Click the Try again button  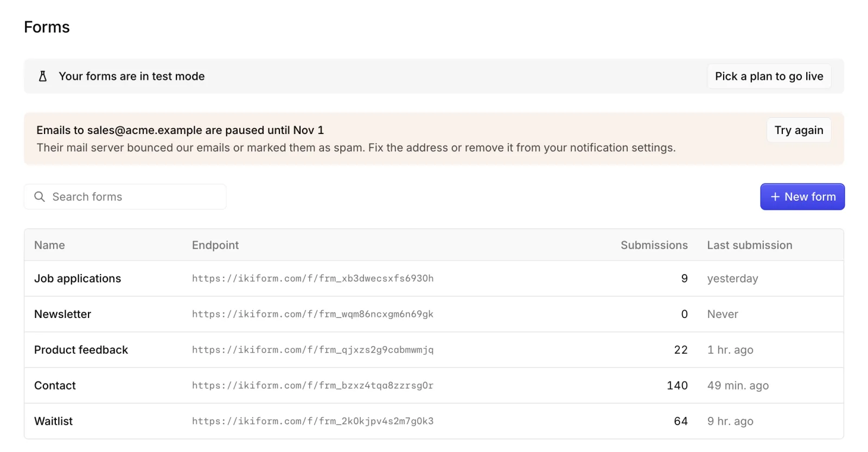pyautogui.click(x=799, y=130)
